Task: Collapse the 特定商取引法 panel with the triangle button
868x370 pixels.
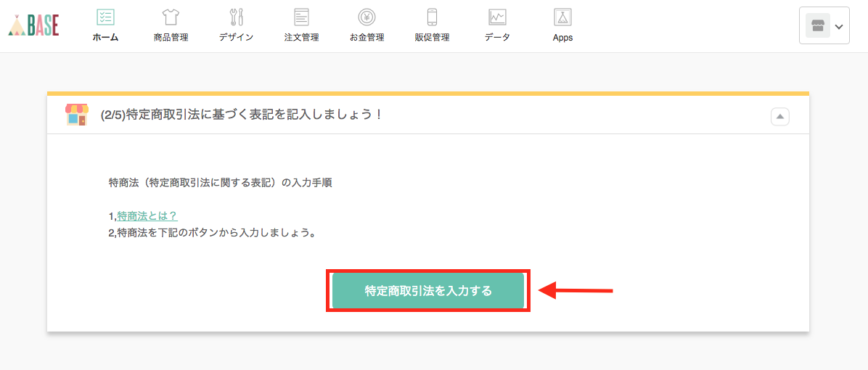Action: coord(779,116)
